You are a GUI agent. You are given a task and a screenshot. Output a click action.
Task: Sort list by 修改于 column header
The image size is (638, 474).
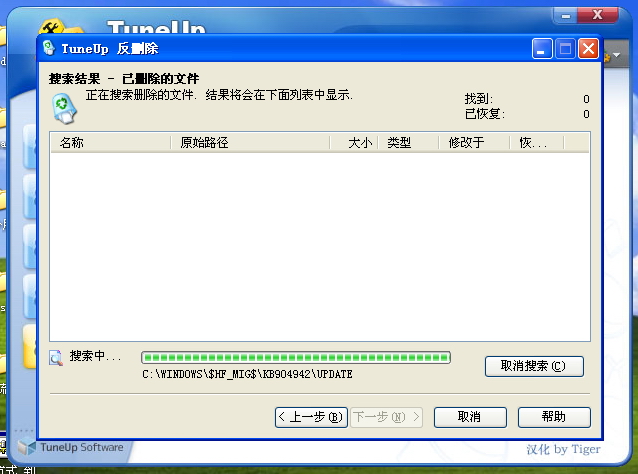474,143
